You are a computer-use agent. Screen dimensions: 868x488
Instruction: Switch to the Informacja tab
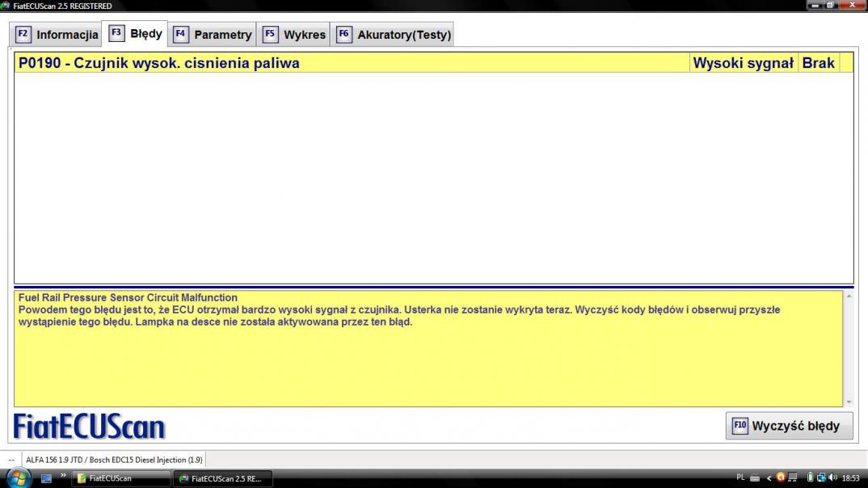point(56,34)
